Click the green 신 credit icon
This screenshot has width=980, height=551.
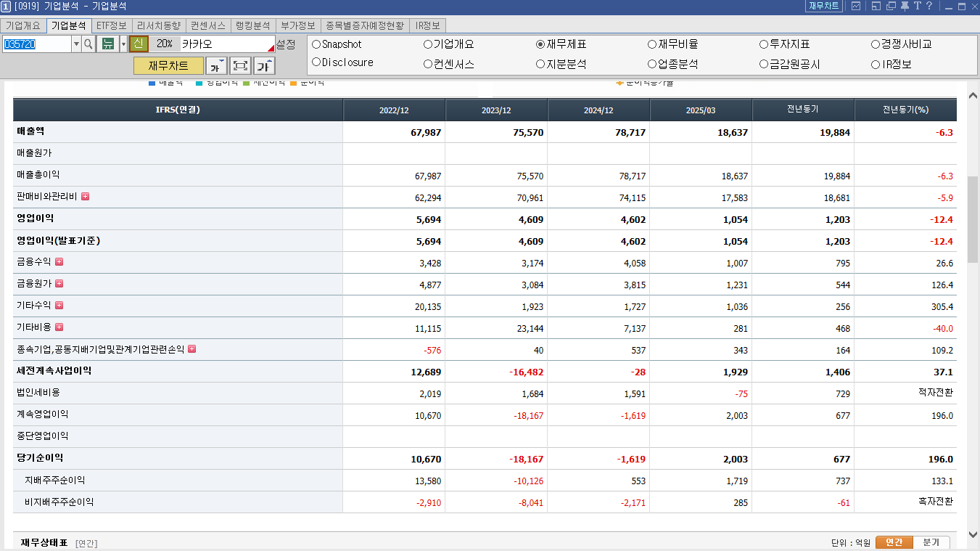(139, 44)
